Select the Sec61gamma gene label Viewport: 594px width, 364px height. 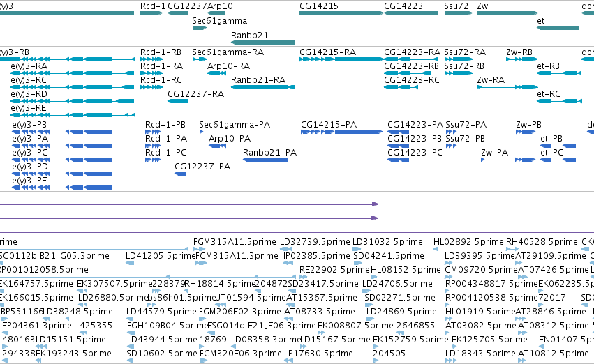click(219, 20)
